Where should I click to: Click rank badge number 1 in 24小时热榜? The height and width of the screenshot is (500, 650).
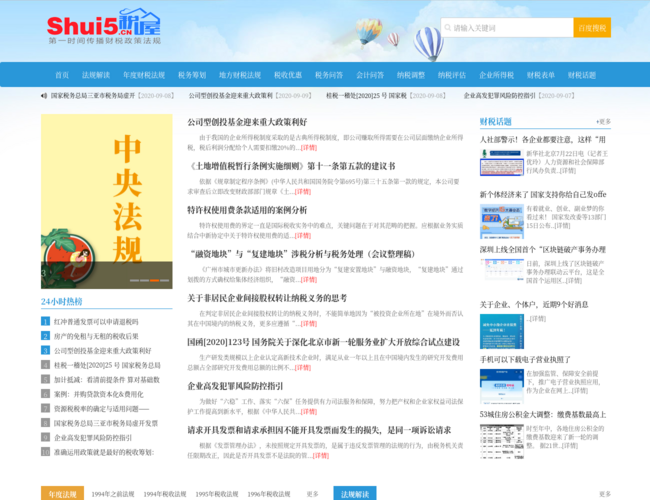click(x=45, y=321)
